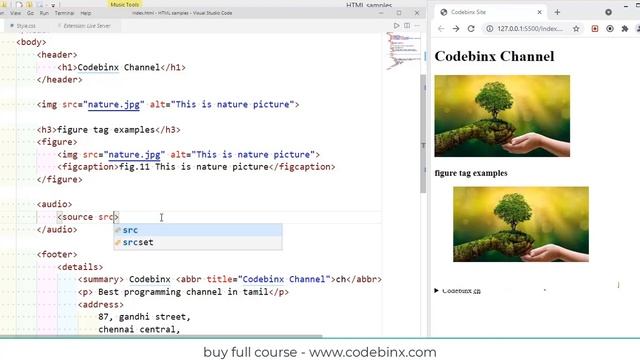Click the <footer> tag line
Image resolution: width=640 pixels, height=360 pixels.
click(57, 254)
